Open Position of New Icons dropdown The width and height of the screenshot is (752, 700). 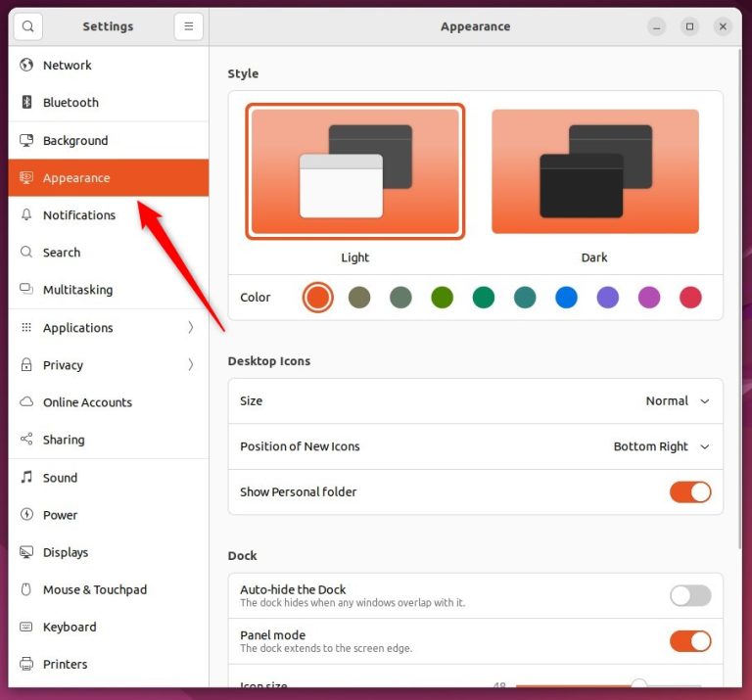coord(661,446)
